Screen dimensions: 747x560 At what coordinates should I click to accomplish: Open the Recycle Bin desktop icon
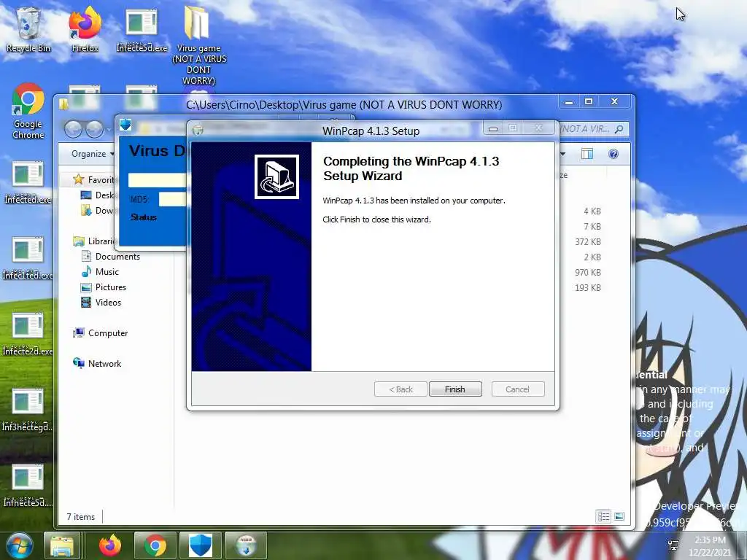(28, 29)
